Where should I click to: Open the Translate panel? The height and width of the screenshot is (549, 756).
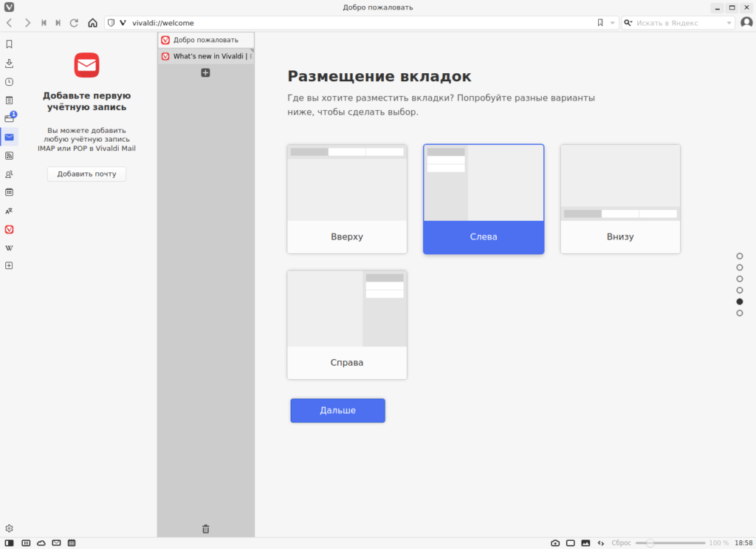9,211
